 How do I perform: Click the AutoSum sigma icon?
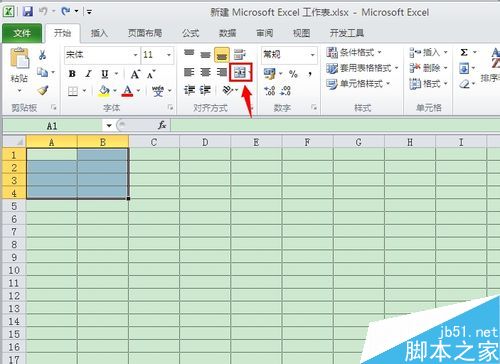point(464,52)
